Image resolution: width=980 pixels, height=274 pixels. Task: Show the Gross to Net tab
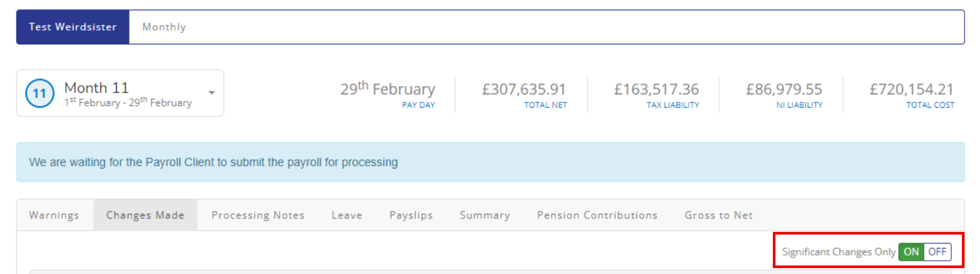718,215
